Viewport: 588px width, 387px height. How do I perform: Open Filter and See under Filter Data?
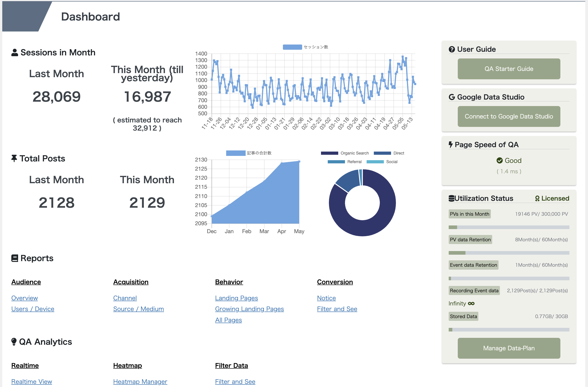pos(235,382)
